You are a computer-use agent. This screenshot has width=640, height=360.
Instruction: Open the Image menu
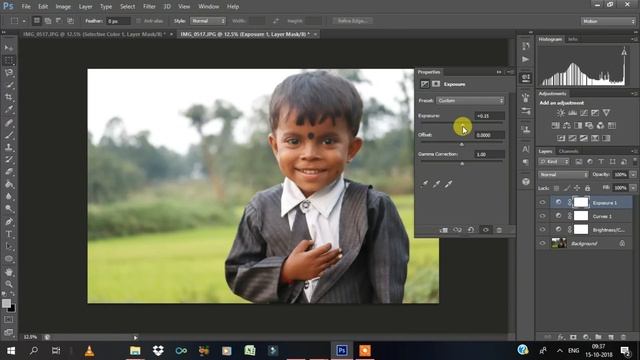coord(63,7)
